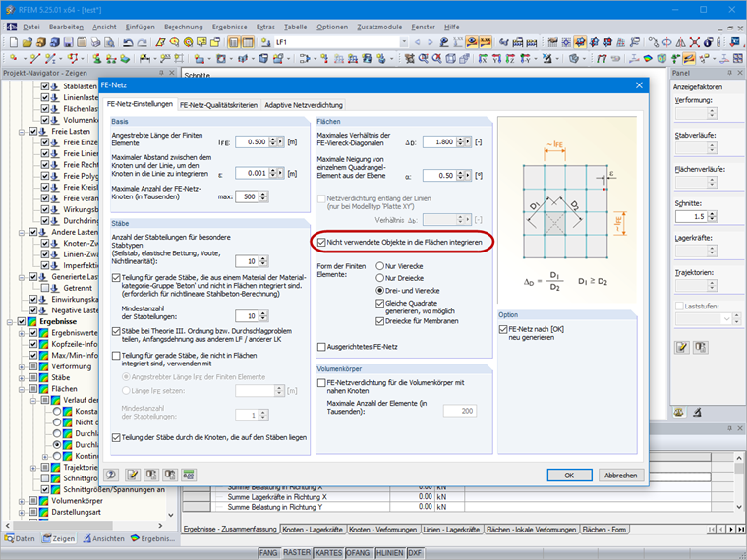The width and height of the screenshot is (747, 560).
Task: Uncheck 'Gleiche Quadrate generieren, wo möglich'
Action: coord(379,303)
